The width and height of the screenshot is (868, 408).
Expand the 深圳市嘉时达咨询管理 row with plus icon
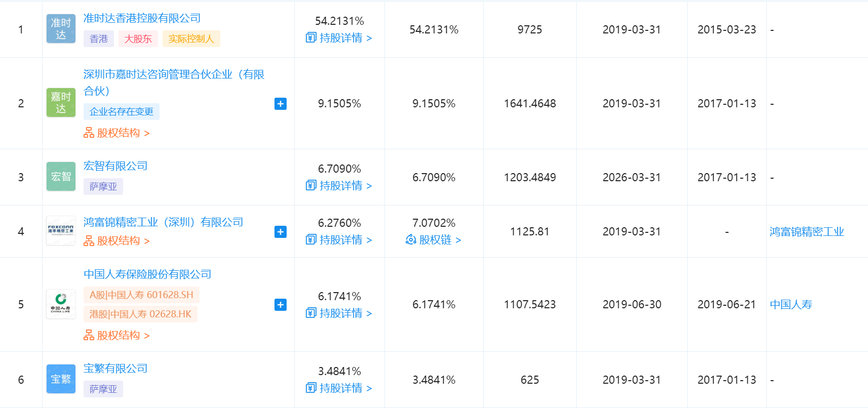281,104
